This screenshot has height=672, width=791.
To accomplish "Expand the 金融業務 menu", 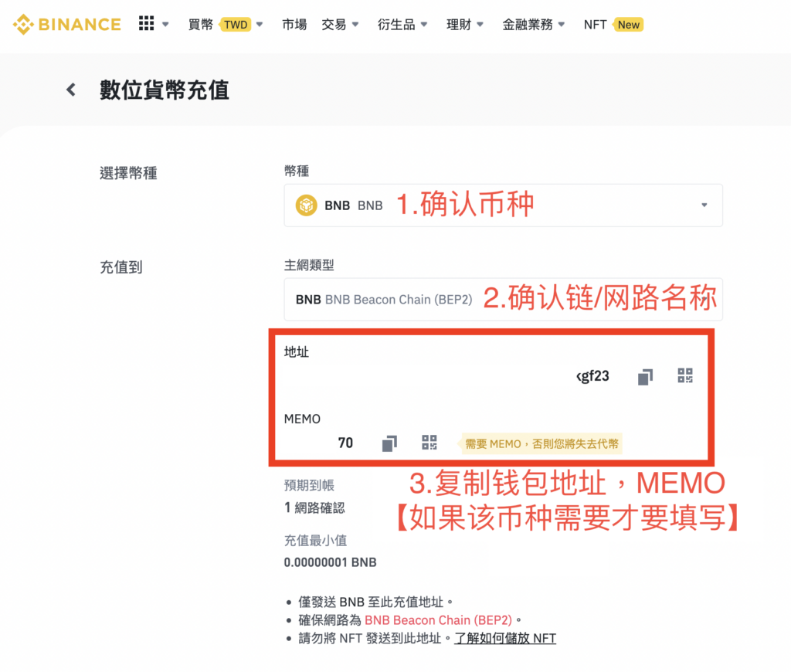I will [x=533, y=24].
